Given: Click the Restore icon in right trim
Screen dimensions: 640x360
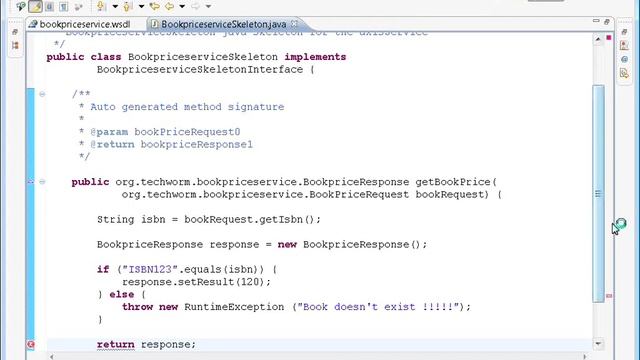Looking at the screenshot, I should (x=624, y=32).
